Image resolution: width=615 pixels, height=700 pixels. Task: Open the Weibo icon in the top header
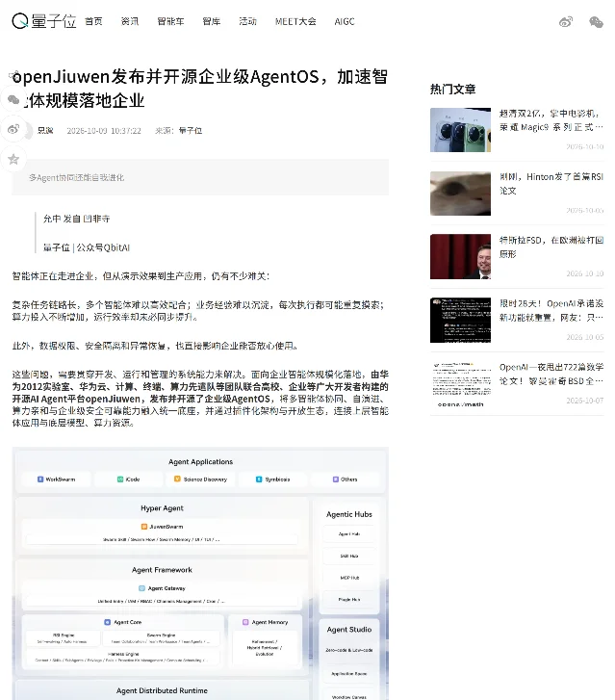[x=566, y=21]
